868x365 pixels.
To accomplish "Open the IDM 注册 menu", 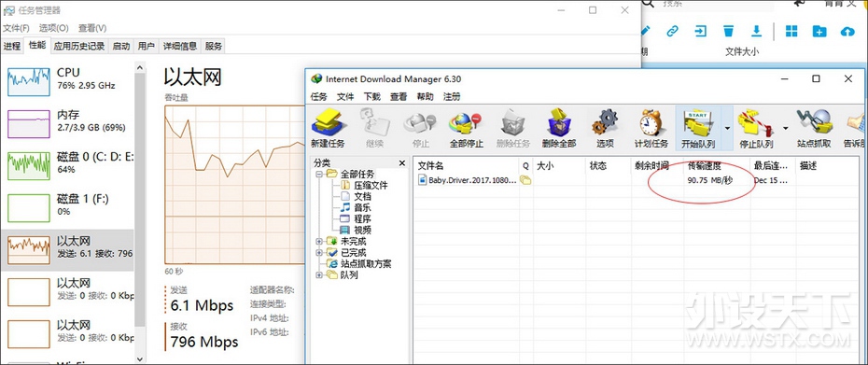I will pos(452,96).
